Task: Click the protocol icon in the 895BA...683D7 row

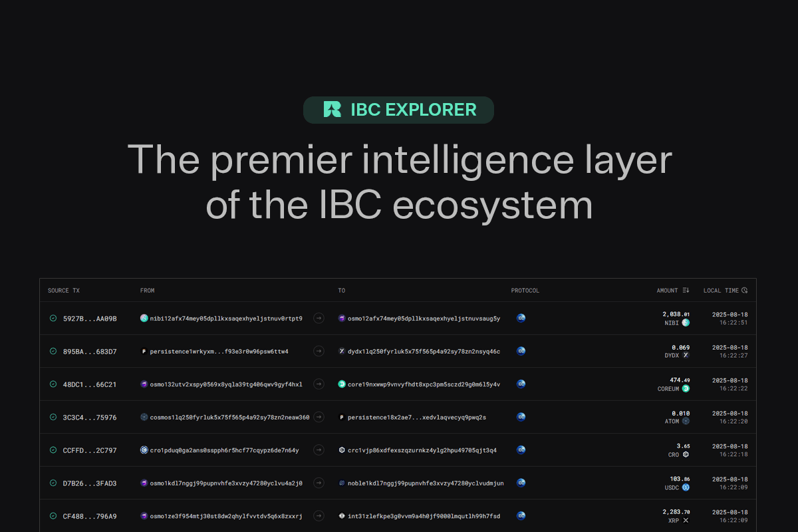Action: 521,351
